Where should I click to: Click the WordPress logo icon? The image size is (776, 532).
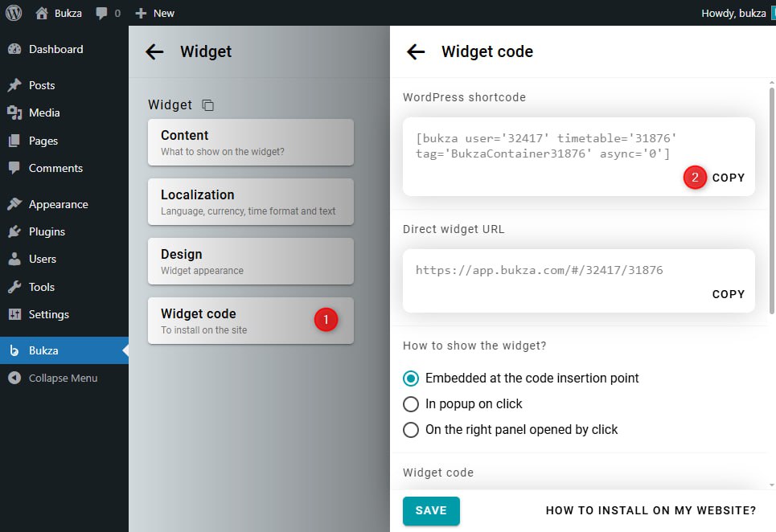(x=14, y=13)
